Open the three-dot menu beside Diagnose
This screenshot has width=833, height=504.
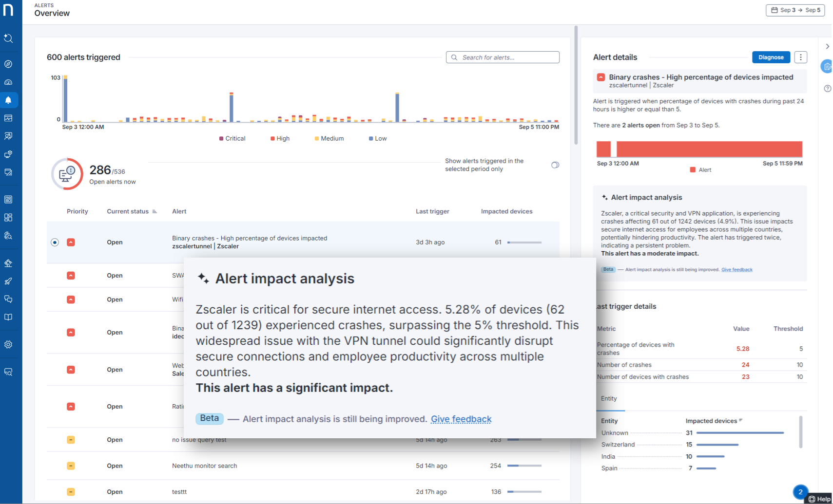(x=800, y=57)
